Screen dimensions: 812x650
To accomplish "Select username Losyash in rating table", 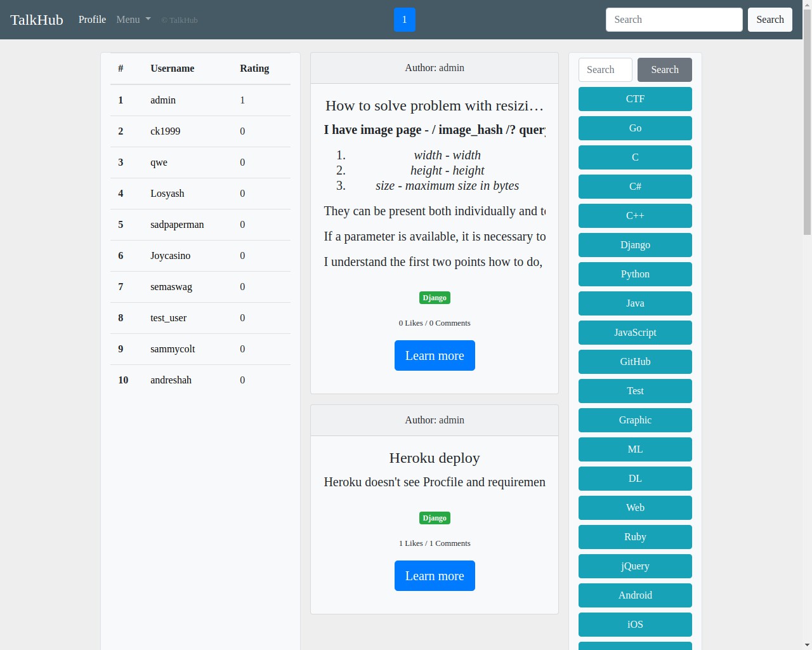I will pyautogui.click(x=167, y=194).
